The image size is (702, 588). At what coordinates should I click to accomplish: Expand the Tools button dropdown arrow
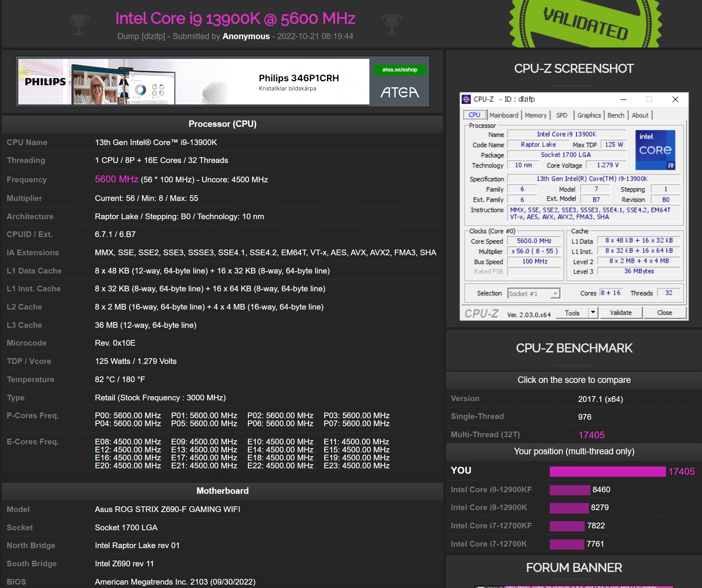(593, 313)
